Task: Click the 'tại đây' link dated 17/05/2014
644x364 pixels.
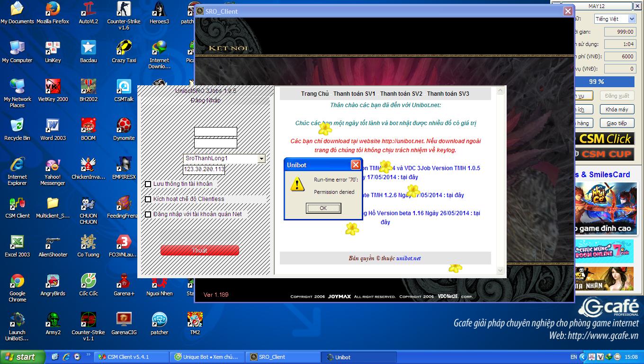Action: point(409,177)
